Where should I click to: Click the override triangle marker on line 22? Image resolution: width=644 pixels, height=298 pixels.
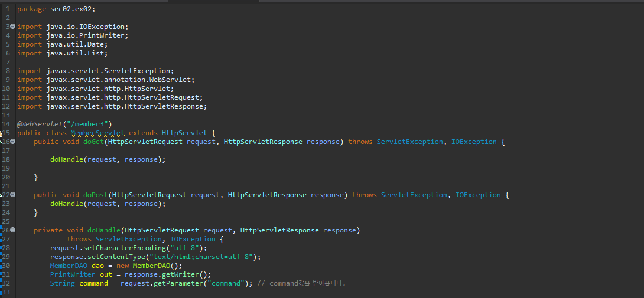1,195
